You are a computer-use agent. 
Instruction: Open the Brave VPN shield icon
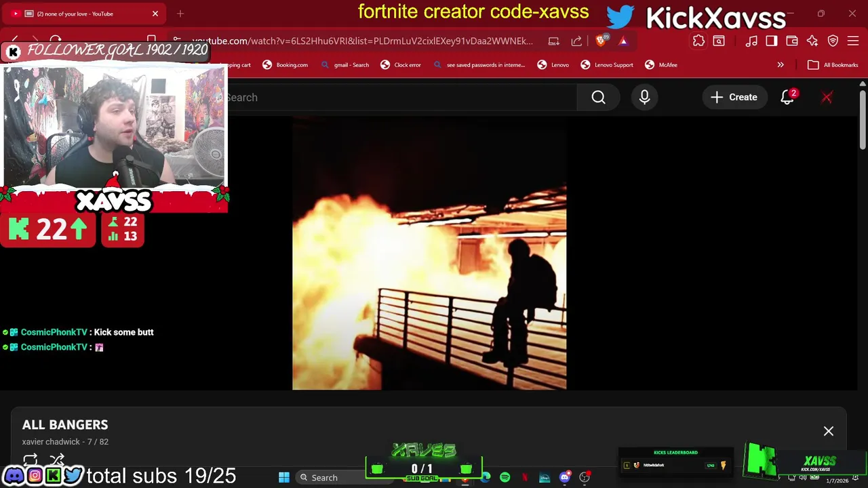point(833,41)
